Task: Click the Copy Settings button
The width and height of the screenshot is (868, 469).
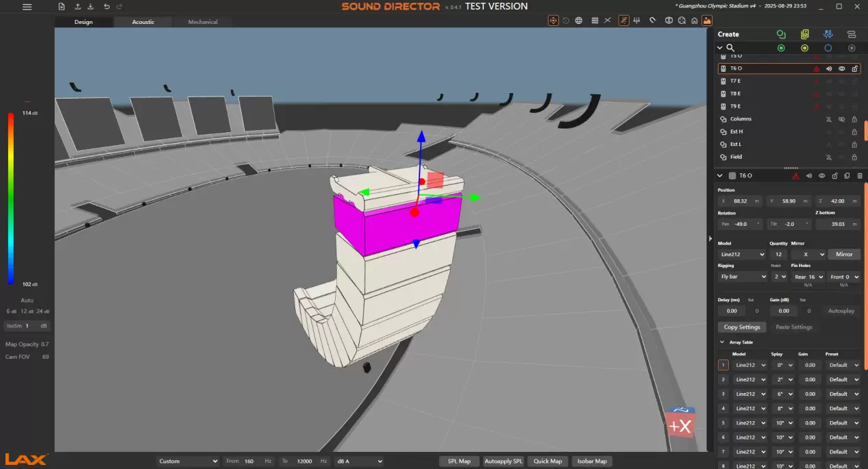Action: pos(742,327)
